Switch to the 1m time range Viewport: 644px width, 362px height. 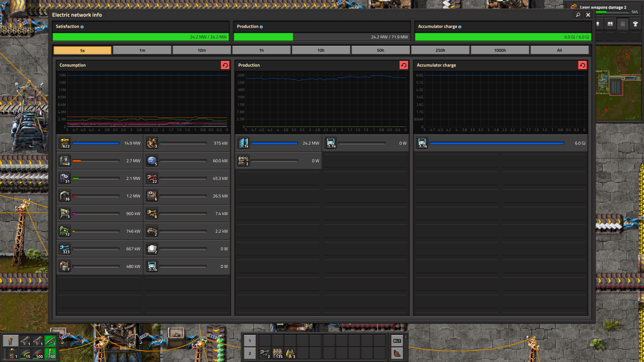(x=142, y=50)
